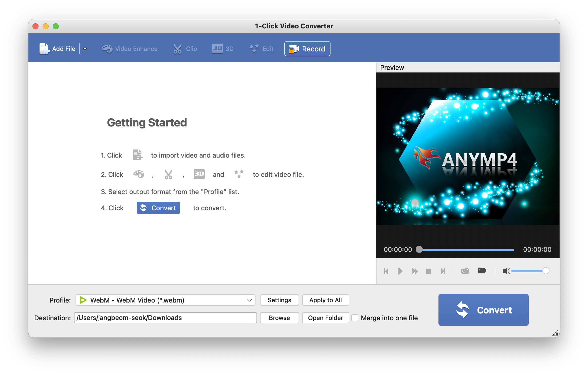The width and height of the screenshot is (588, 375).
Task: Open the profile Settings
Action: [x=279, y=300]
